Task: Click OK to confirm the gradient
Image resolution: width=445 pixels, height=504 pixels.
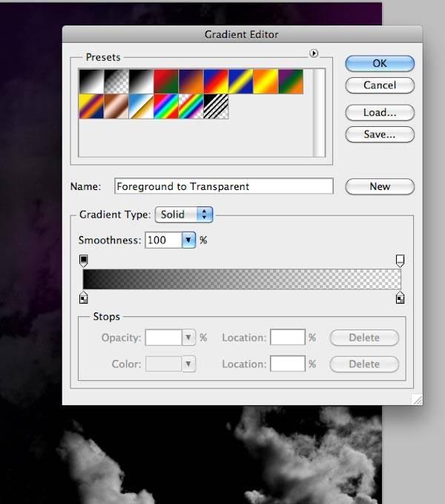Action: [x=380, y=64]
